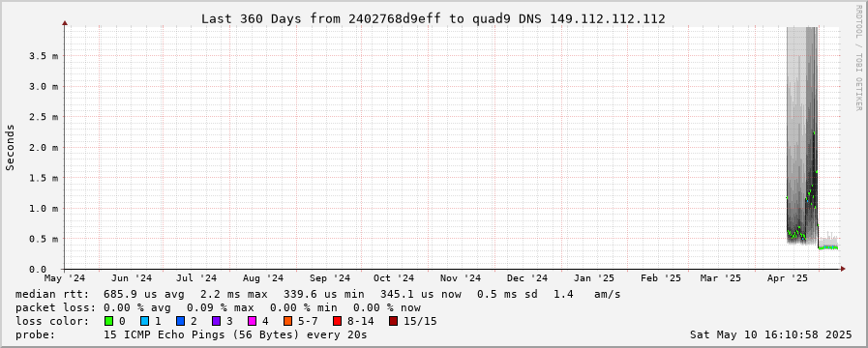Click the median rtt statistics line
The image size is (868, 348).
click(x=317, y=294)
